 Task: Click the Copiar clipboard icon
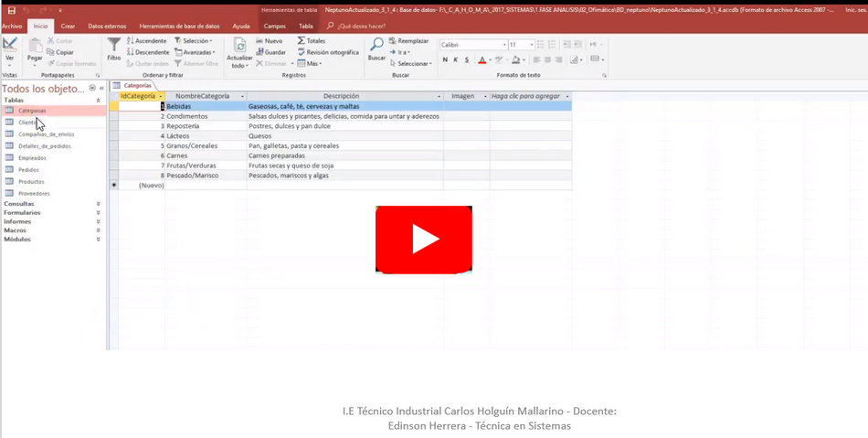(59, 52)
